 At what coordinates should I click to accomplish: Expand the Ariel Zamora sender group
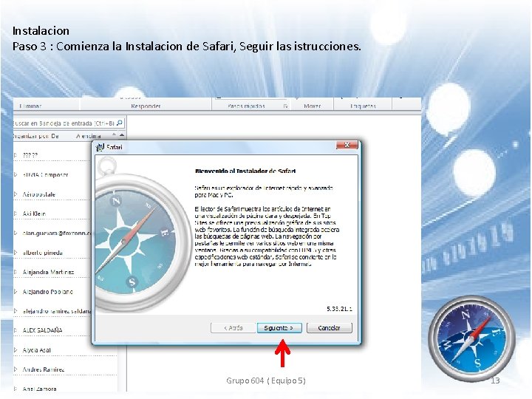click(16, 389)
